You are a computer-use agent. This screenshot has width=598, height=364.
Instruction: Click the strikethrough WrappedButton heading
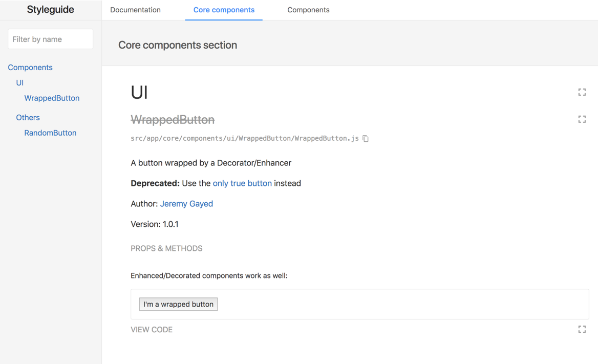(173, 120)
